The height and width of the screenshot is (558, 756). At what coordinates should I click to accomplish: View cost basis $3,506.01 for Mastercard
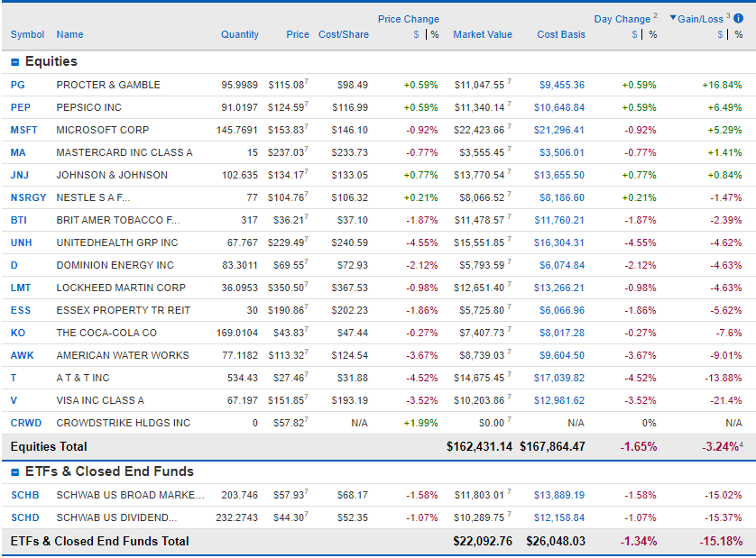coord(562,152)
